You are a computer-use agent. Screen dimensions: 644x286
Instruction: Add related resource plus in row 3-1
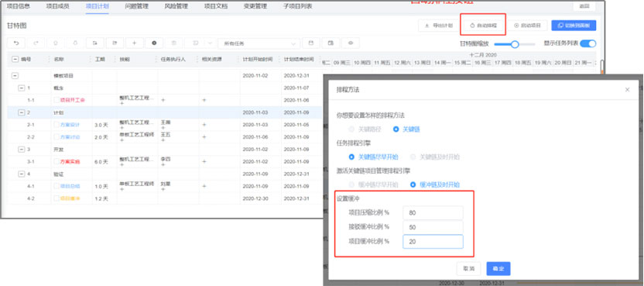(204, 162)
